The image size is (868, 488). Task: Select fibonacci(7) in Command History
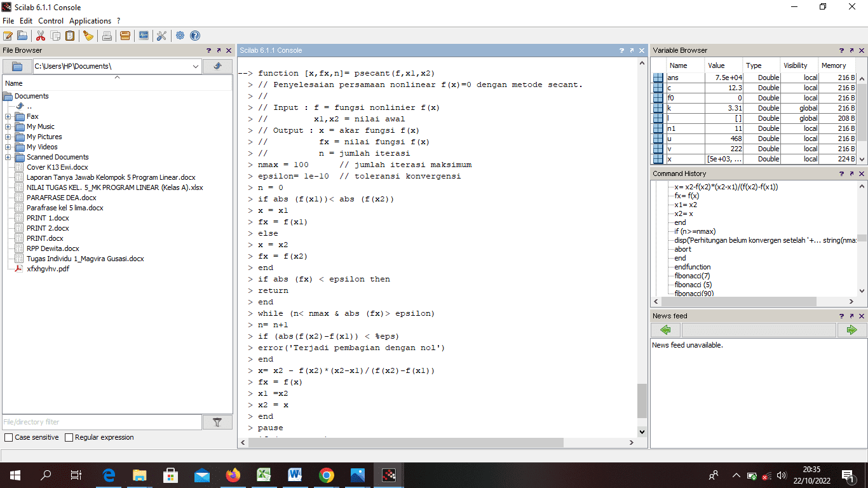pyautogui.click(x=692, y=276)
